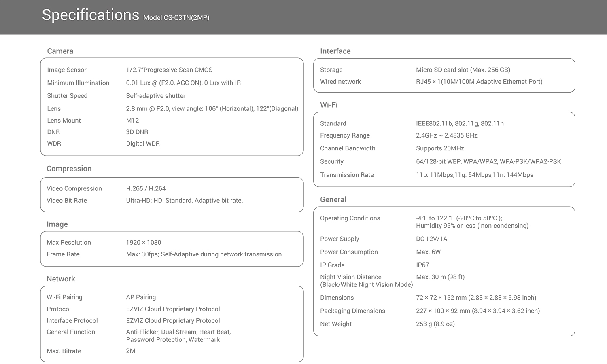This screenshot has width=607, height=364.
Task: Click the General section heading
Action: (x=333, y=199)
